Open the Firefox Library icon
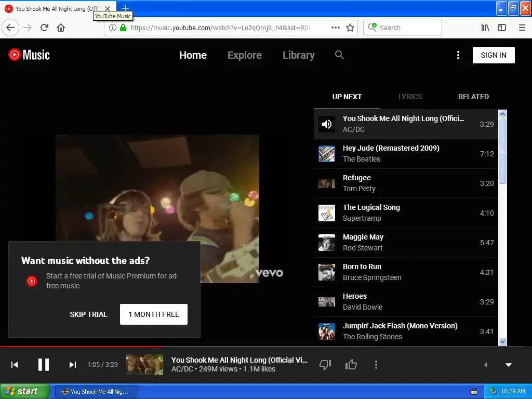 [486, 28]
